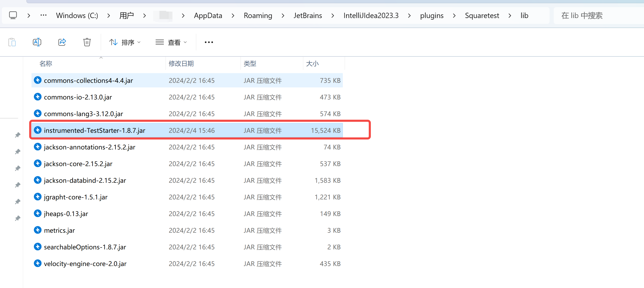Expand chevron after Windows (C:) breadcrumb
The height and width of the screenshot is (288, 644).
(x=109, y=15)
